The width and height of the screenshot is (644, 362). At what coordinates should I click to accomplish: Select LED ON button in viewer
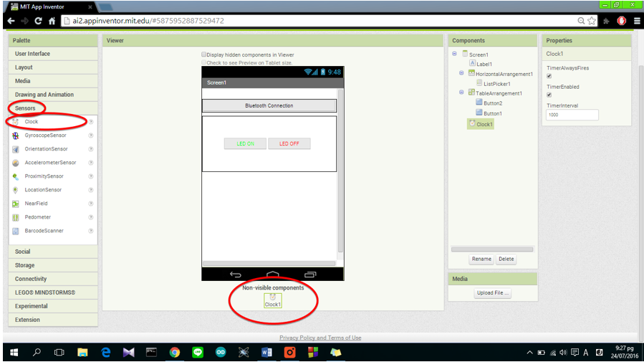point(245,144)
